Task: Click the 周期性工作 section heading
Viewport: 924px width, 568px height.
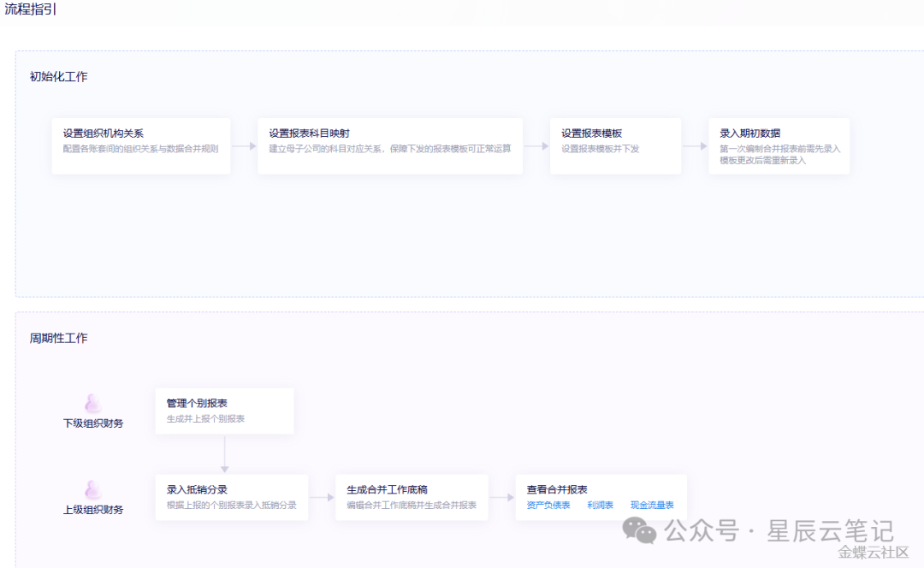Action: pos(58,339)
